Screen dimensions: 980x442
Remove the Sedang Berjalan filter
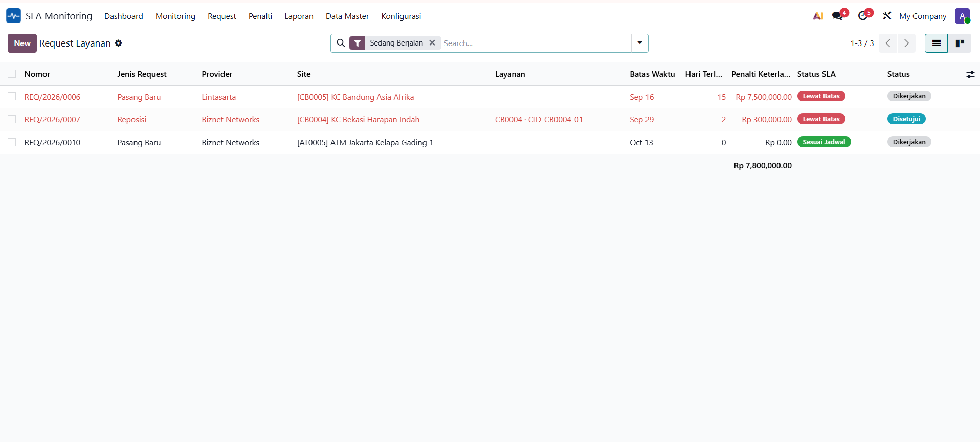coord(432,43)
